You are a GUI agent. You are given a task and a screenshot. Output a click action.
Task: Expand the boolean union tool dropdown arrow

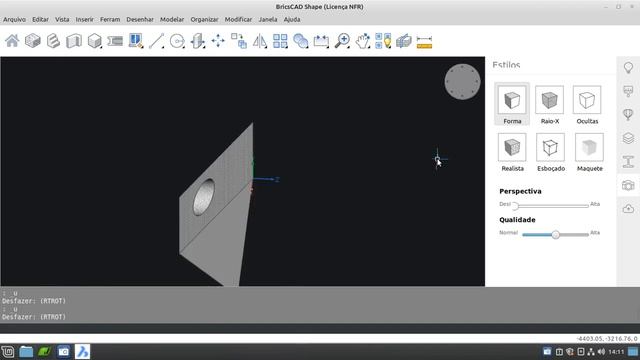click(x=307, y=47)
